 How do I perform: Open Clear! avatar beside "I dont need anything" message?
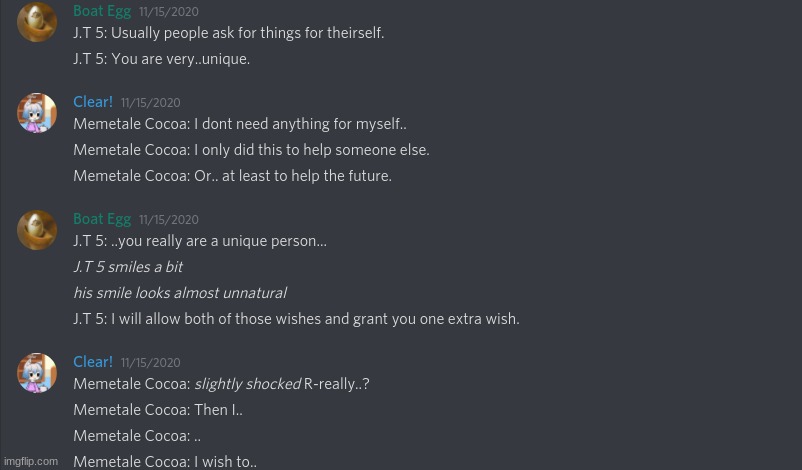(x=37, y=113)
